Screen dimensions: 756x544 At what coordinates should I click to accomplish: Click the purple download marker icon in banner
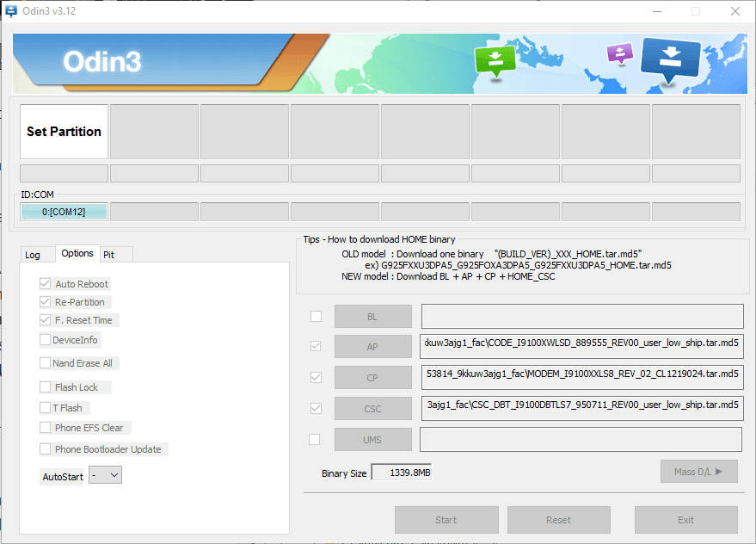(x=620, y=53)
